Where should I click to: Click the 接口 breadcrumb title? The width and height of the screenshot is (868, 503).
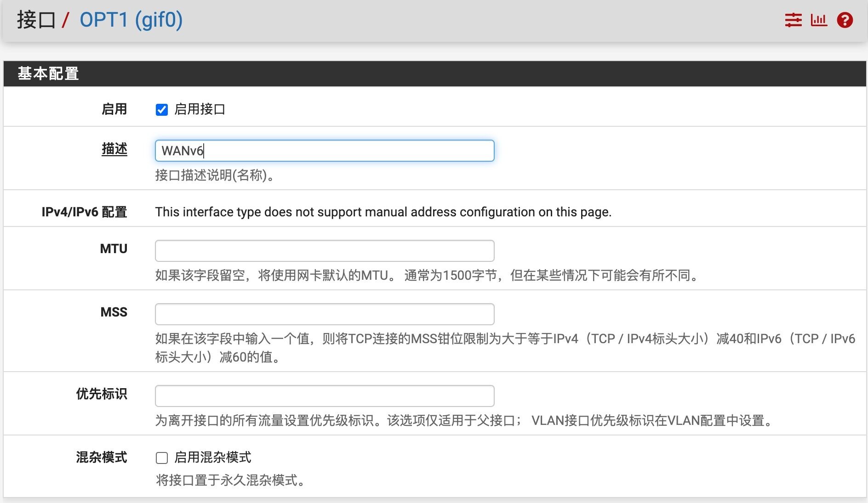click(36, 20)
